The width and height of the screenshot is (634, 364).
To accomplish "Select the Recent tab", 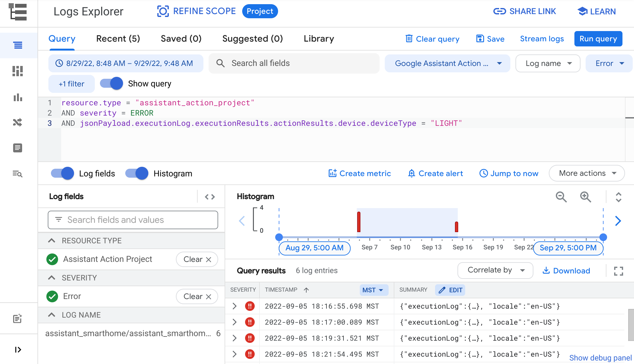I will pos(119,39).
